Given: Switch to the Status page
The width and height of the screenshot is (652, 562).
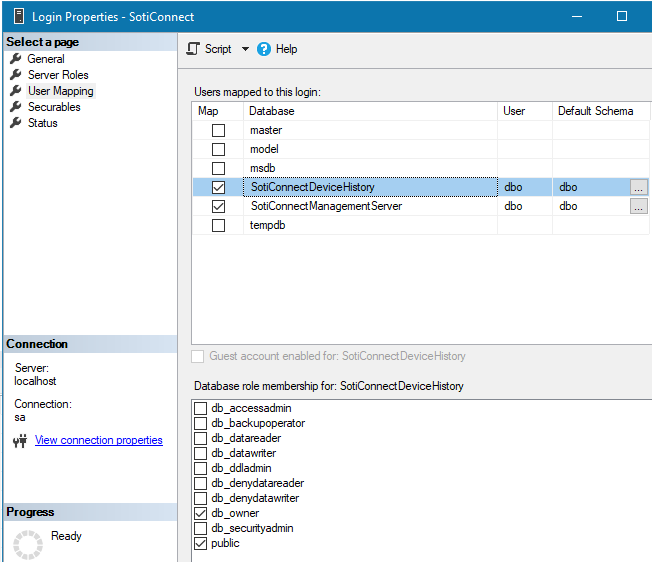Looking at the screenshot, I should tap(42, 123).
